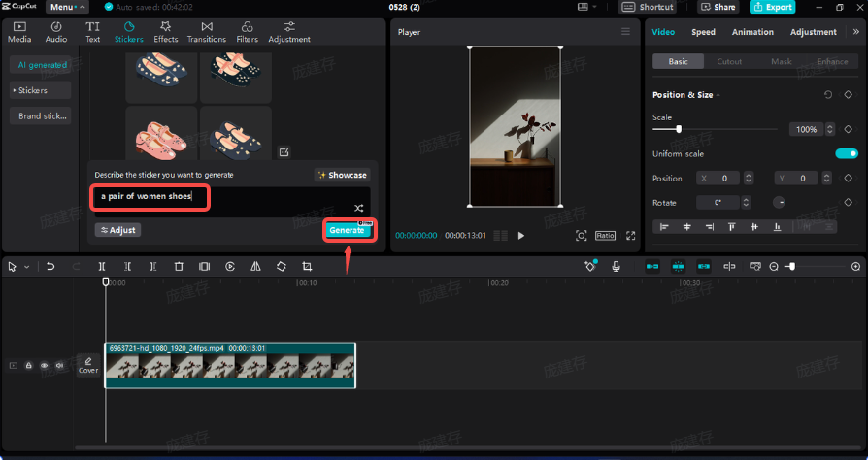
Task: Select the Mask sub-tab
Action: pos(781,61)
